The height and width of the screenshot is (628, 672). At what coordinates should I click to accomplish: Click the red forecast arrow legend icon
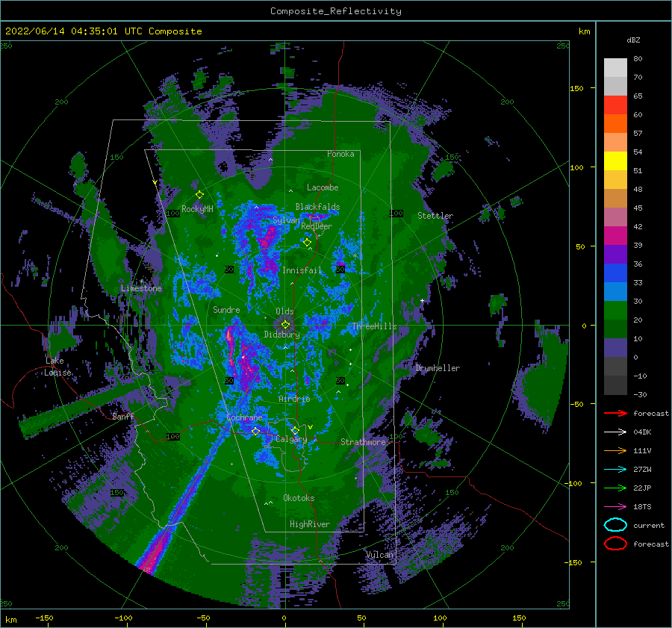[x=615, y=413]
